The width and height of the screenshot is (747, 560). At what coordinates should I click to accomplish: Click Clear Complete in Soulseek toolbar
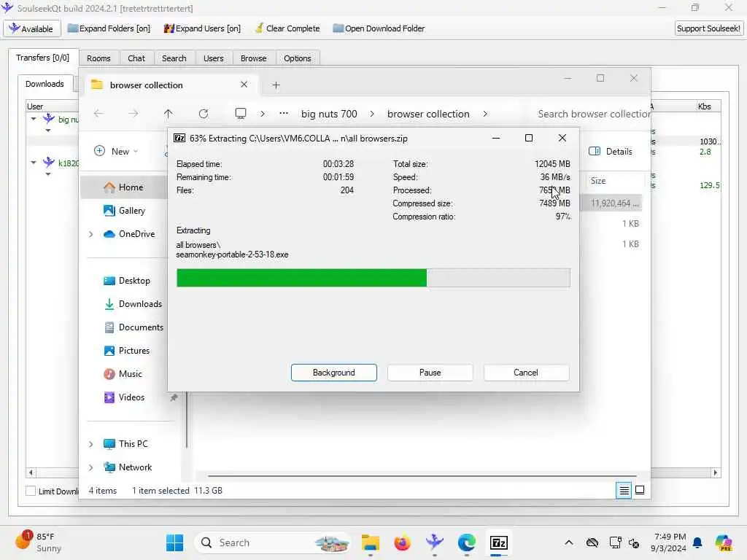coord(287,28)
